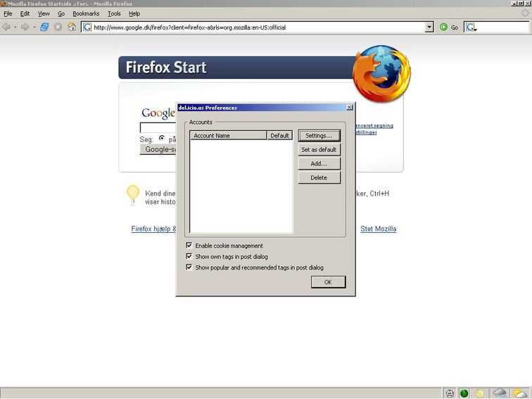Click the Firefox Start banner heading
532x399 pixels.
[166, 67]
